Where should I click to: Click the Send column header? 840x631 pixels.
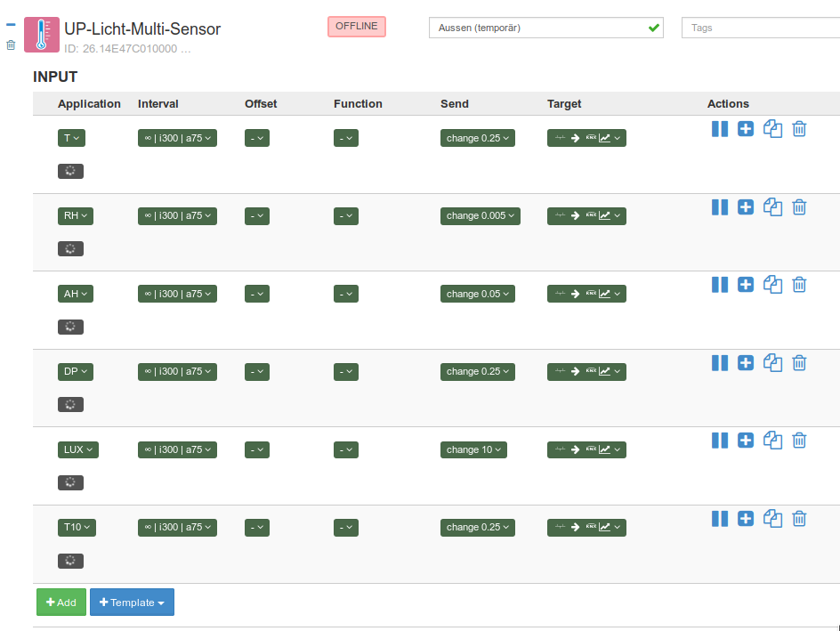pyautogui.click(x=455, y=104)
